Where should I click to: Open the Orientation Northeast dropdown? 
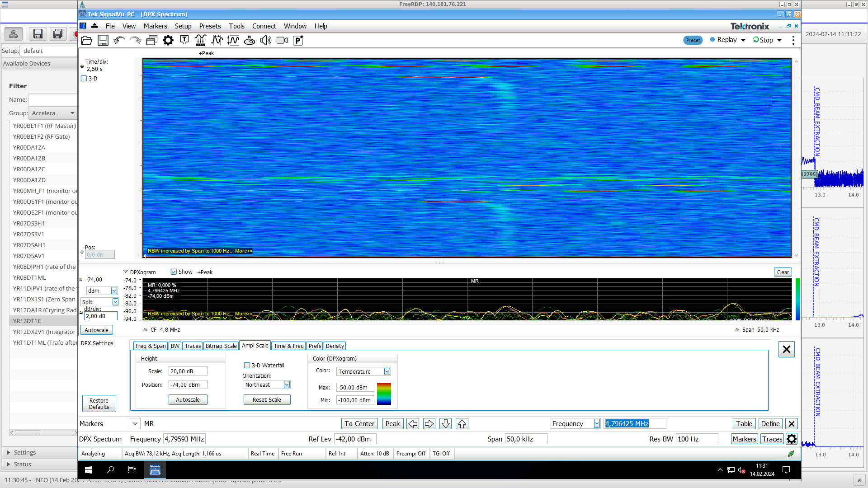tap(287, 385)
